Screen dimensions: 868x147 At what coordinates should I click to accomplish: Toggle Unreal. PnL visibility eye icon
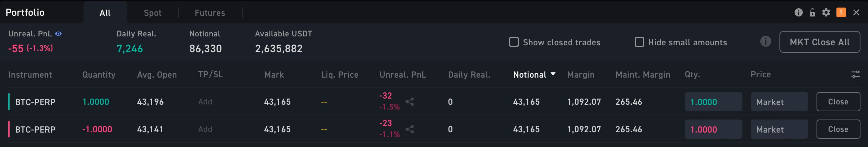click(x=58, y=34)
